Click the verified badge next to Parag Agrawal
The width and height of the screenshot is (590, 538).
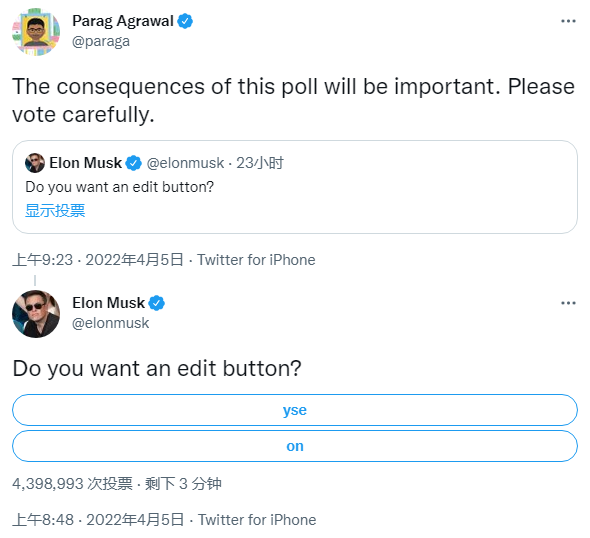[185, 21]
